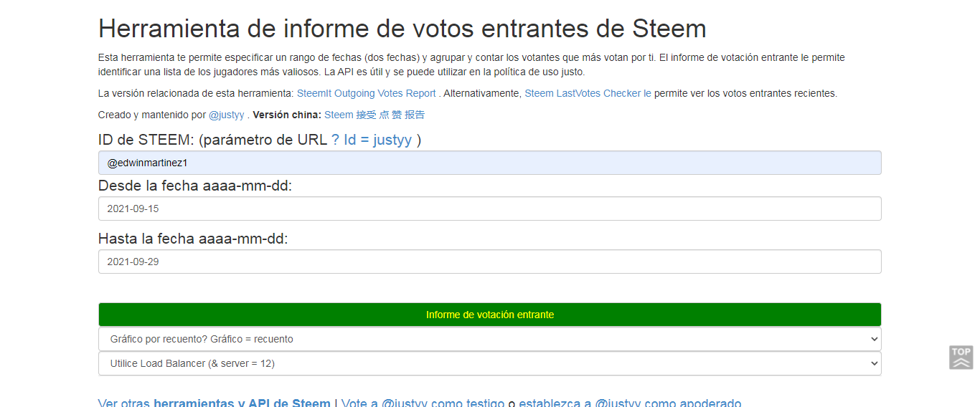Image resolution: width=980 pixels, height=407 pixels.
Task: Click the green 'Informe de votación entrante' button
Action: [489, 315]
